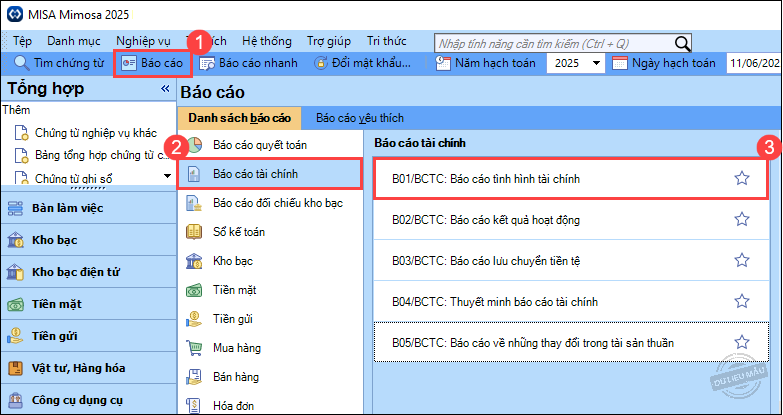Favorite the B05/BCTC report star
The height and width of the screenshot is (415, 783).
tap(742, 342)
